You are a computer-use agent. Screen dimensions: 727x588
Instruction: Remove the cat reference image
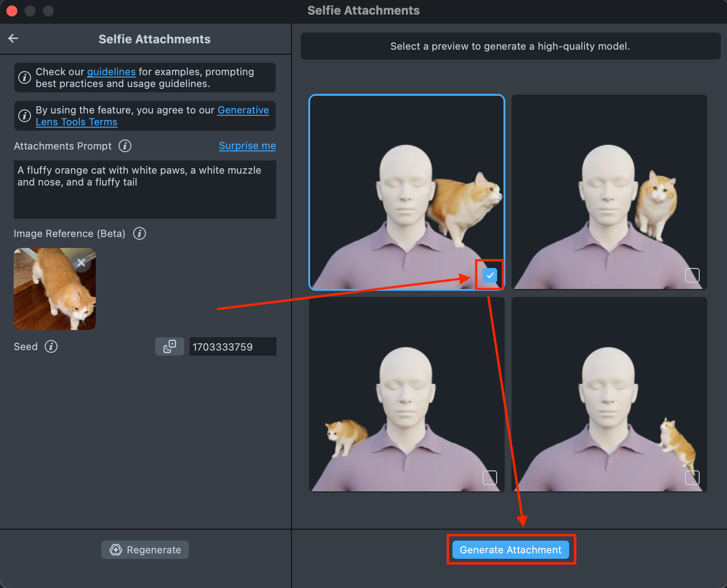[x=81, y=263]
